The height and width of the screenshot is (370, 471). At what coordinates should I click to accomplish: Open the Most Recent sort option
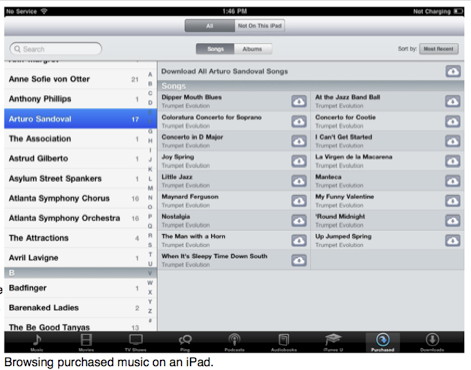click(x=439, y=49)
